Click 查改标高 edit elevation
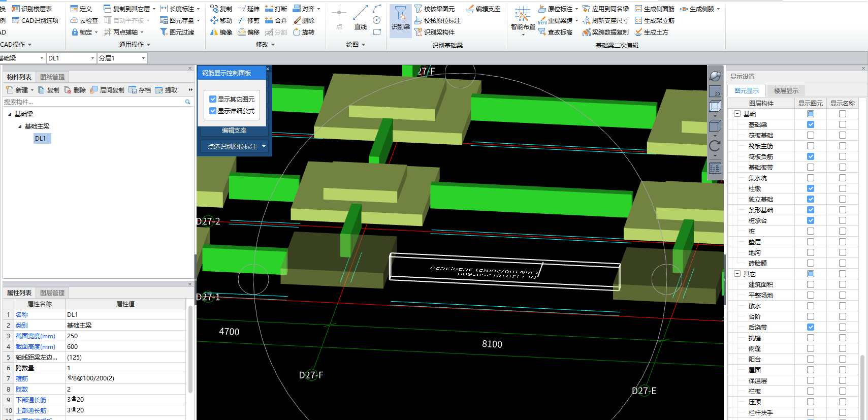Viewport: 868px width, 420px height. (555, 32)
